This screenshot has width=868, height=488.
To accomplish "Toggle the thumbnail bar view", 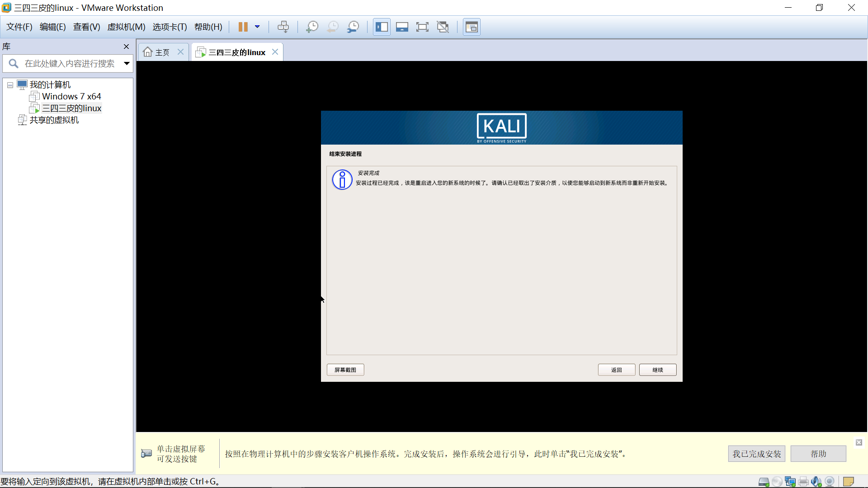I will click(x=402, y=27).
